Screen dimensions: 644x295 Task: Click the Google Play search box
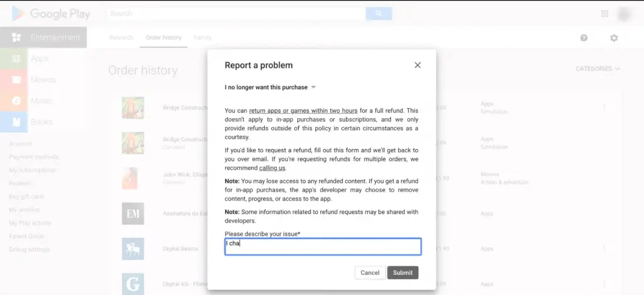coord(236,14)
